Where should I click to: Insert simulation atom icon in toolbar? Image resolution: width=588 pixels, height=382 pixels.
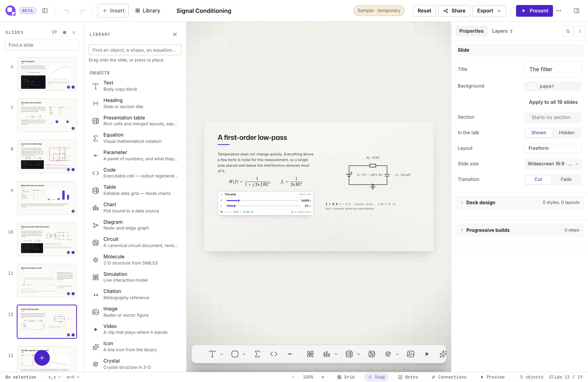coord(310,354)
